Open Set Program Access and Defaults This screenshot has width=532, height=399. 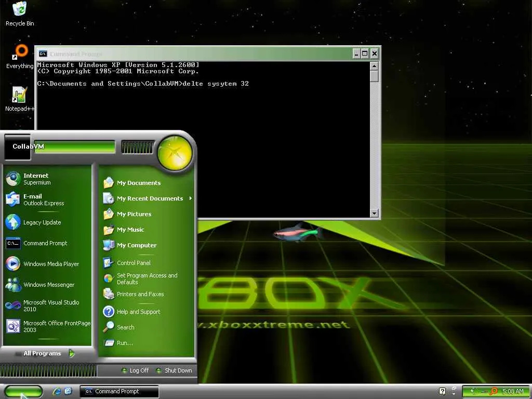coord(147,278)
